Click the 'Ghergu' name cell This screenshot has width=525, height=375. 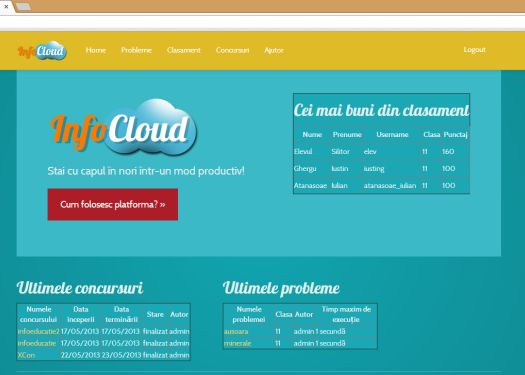tap(305, 168)
